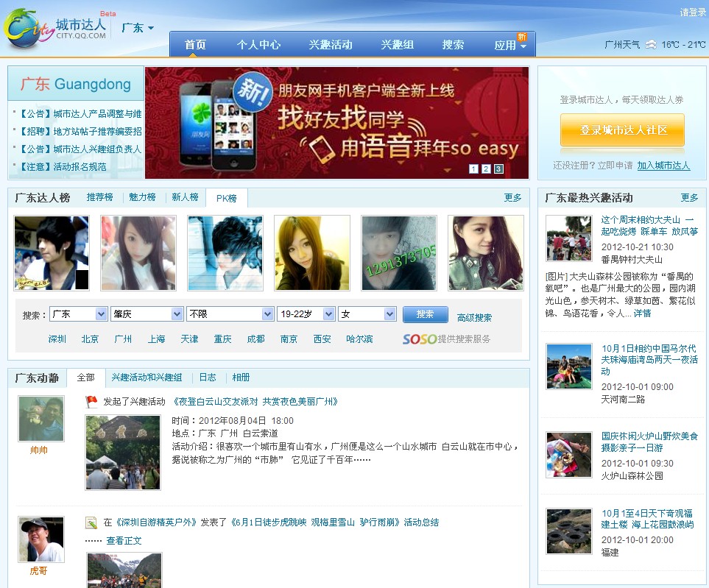Screen dimensions: 709x588
Task: Click the City 城市达人 logo
Action: (55, 29)
